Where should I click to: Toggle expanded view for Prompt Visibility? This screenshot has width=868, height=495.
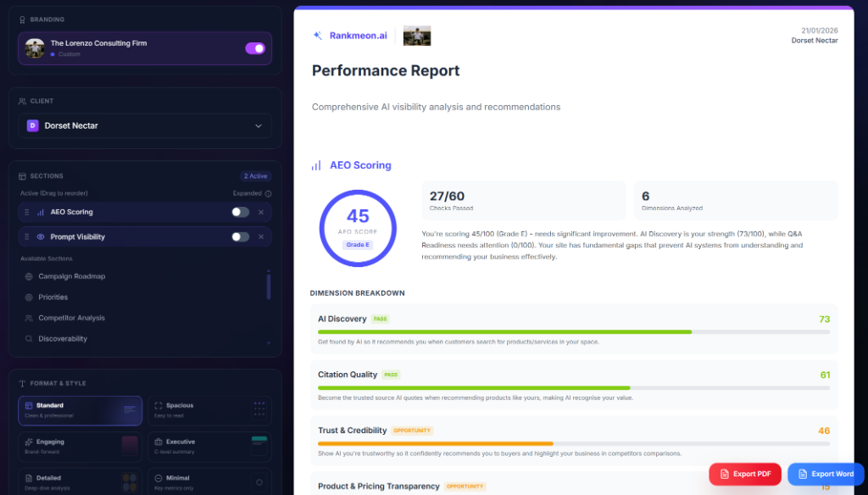pos(241,236)
